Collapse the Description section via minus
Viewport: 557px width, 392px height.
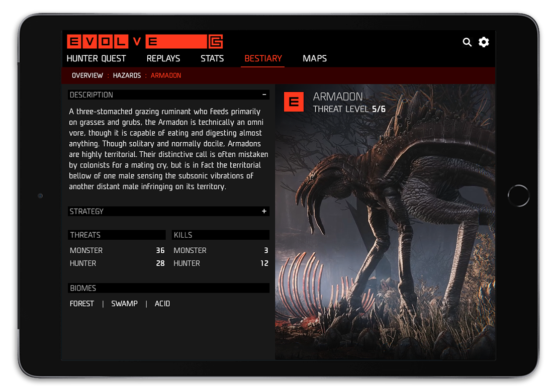pos(264,94)
